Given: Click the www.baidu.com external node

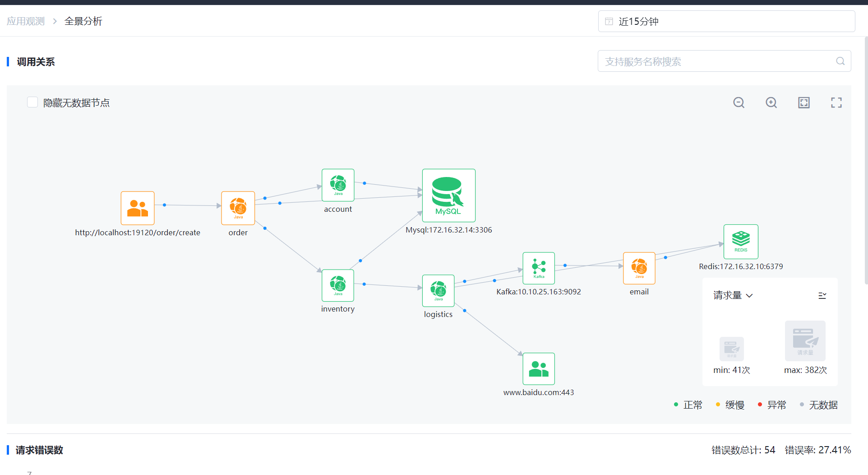Looking at the screenshot, I should pos(538,368).
